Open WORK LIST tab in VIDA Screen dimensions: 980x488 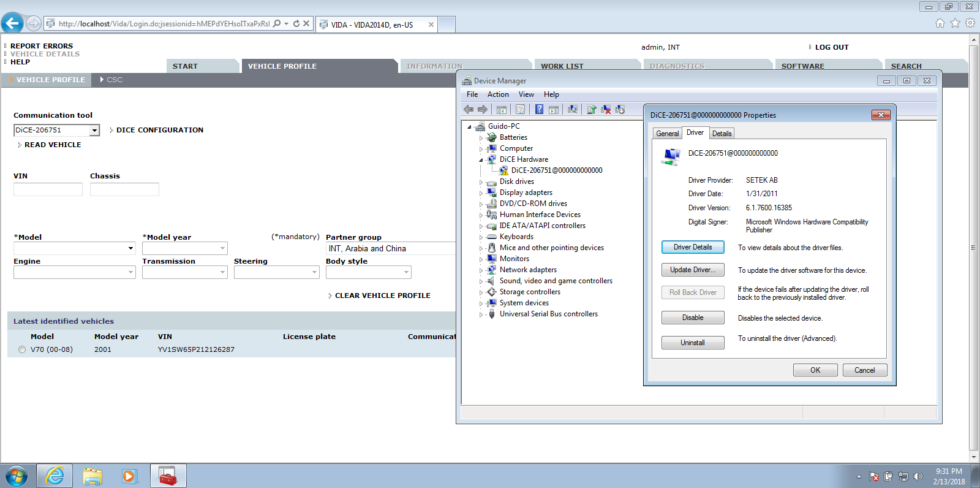pos(587,66)
